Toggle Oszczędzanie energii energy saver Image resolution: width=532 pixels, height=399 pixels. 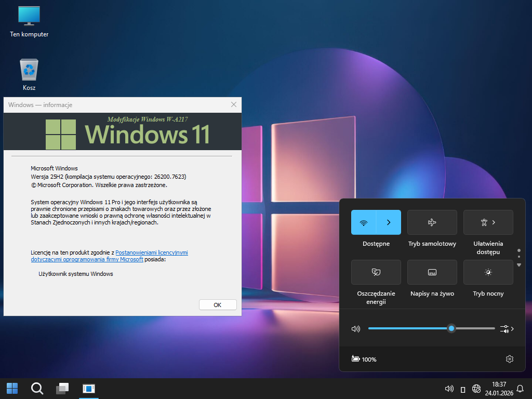pyautogui.click(x=376, y=272)
